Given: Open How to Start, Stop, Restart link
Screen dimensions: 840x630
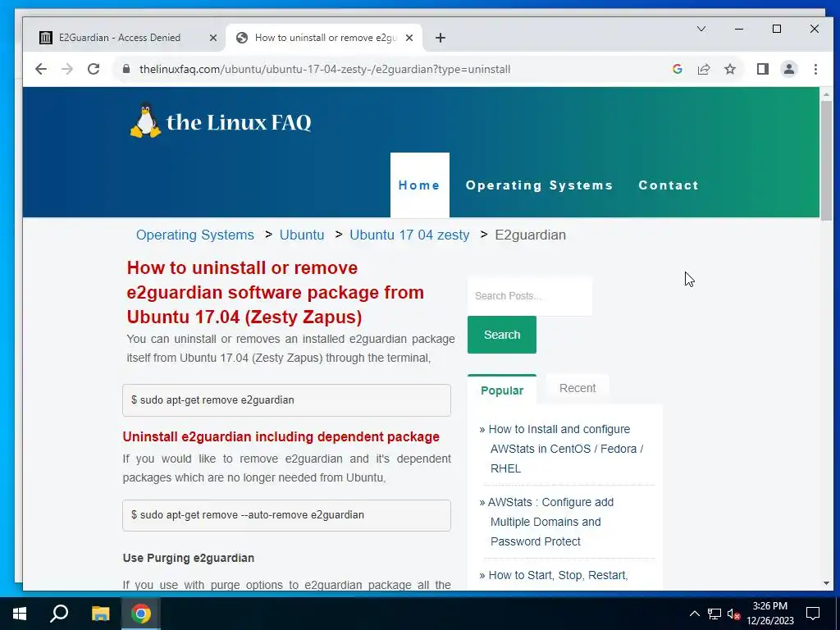Looking at the screenshot, I should pyautogui.click(x=557, y=575).
